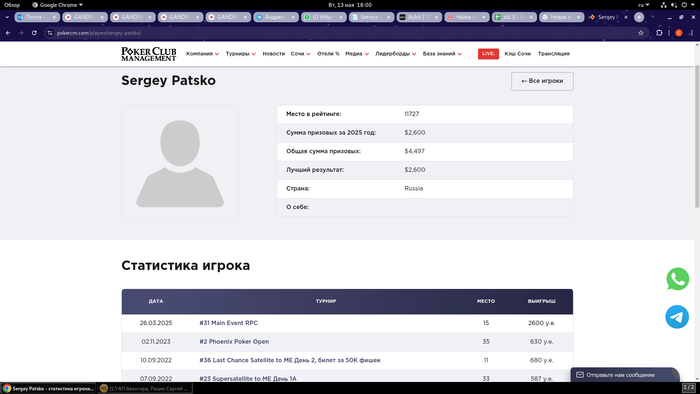The image size is (700, 394).
Task: Expand the База знаний menu
Action: [442, 54]
